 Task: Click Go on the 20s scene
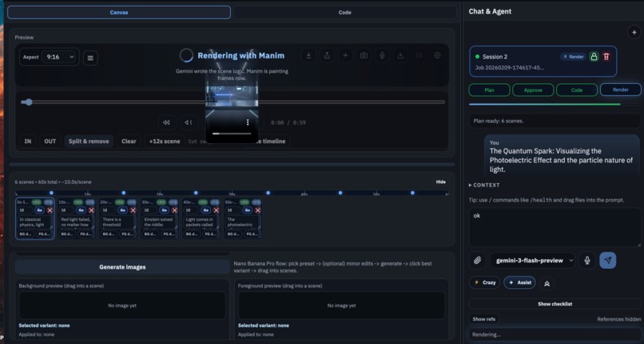122,210
